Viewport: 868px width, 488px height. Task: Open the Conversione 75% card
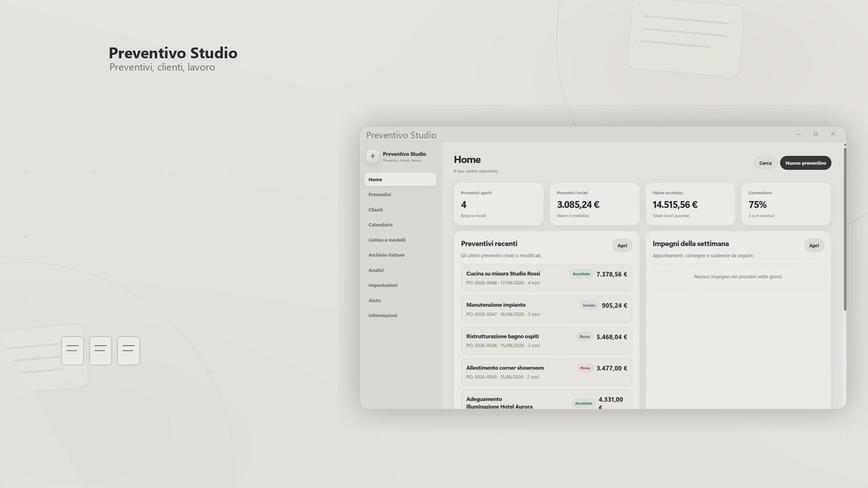pos(786,204)
